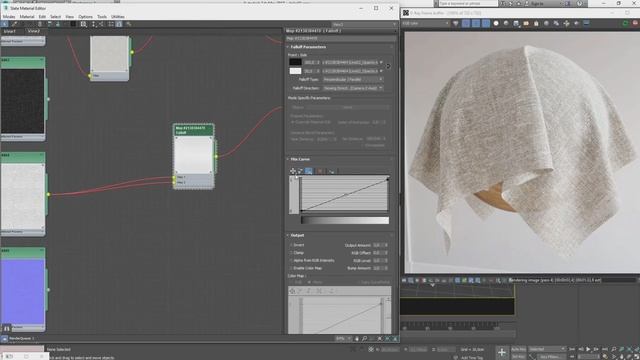This screenshot has height=360, width=640.
Task: Open the Options menu
Action: [x=85, y=17]
